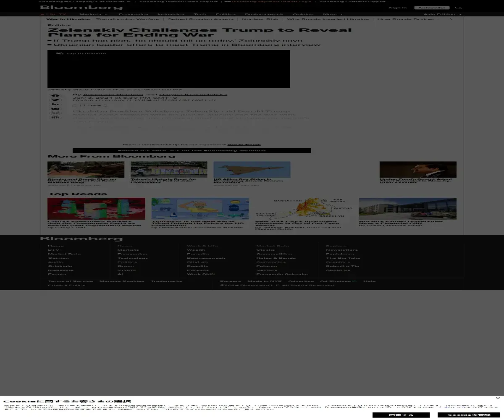Open Politics section in navigation bar
Viewport: 504px width, 420px height.
tap(226, 14)
